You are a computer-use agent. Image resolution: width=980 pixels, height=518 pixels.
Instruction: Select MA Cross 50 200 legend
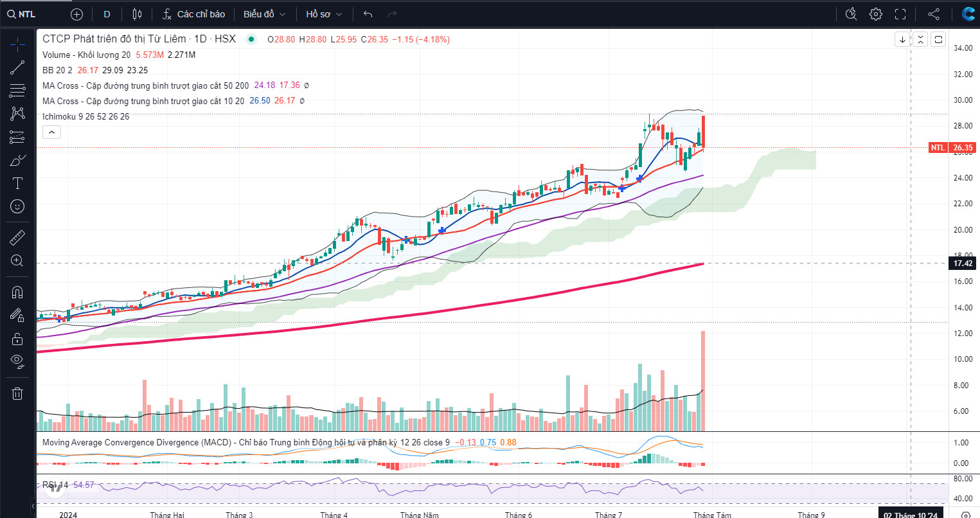pos(146,85)
